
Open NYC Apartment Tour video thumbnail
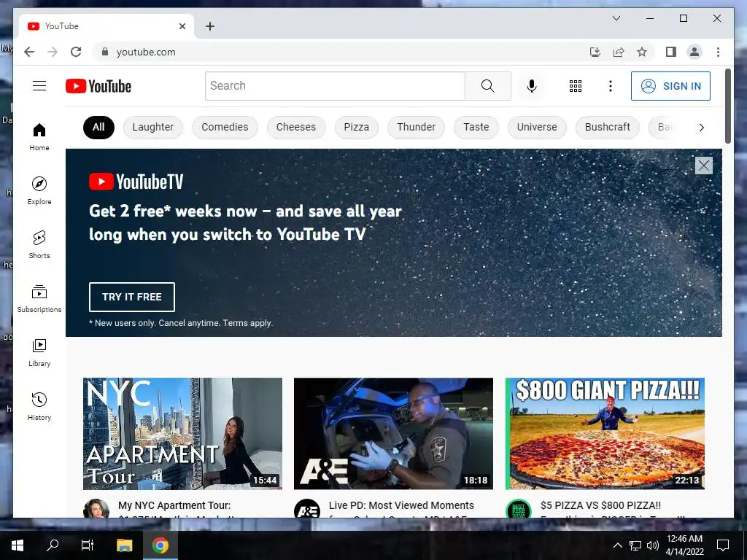point(182,434)
